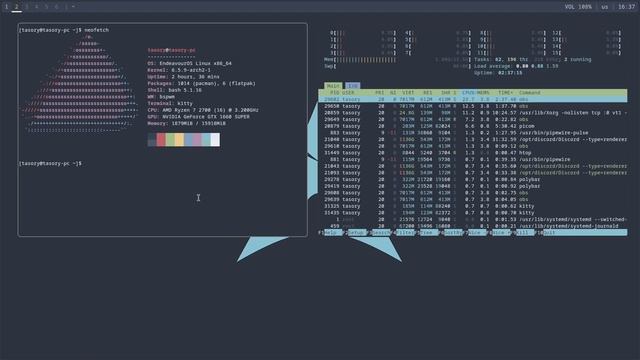Click the 16:37 clock in the bar
Image resolution: width=640 pixels, height=360 pixels.
pos(626,7)
